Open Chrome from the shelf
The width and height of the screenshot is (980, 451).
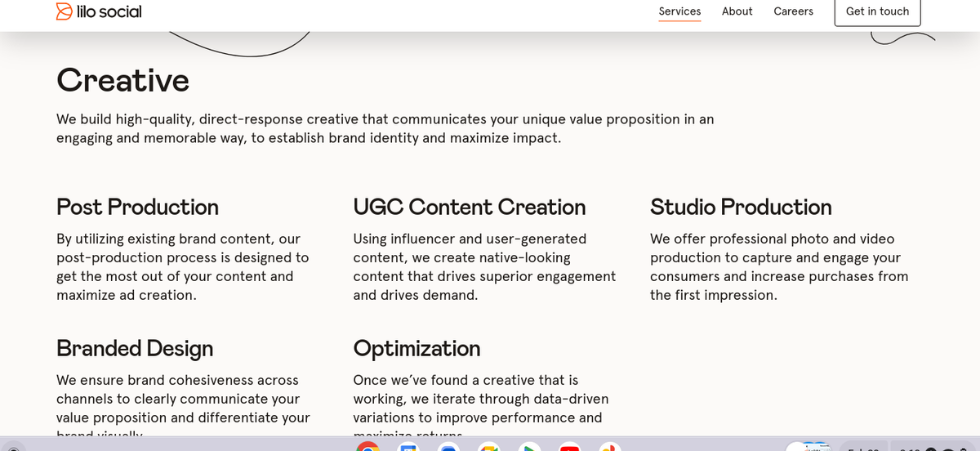point(368,447)
